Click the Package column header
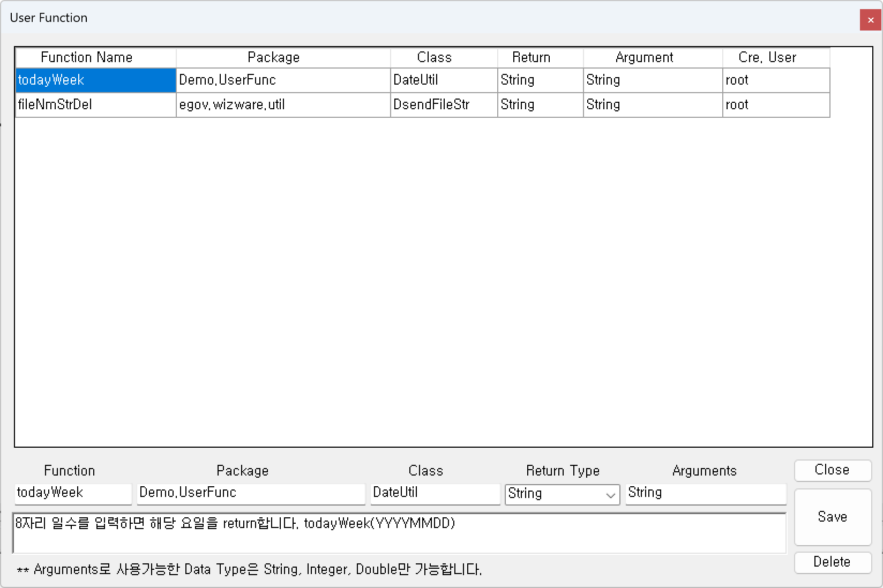 (274, 57)
